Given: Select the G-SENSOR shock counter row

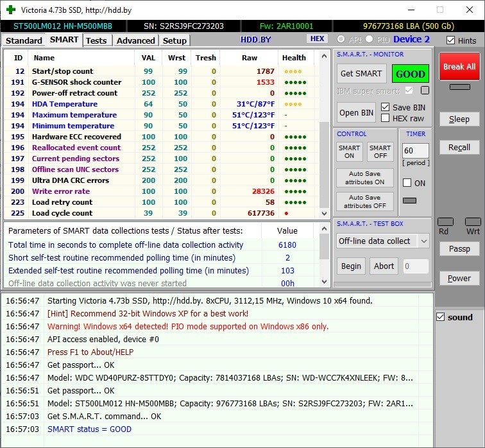Looking at the screenshot, I should coord(162,82).
